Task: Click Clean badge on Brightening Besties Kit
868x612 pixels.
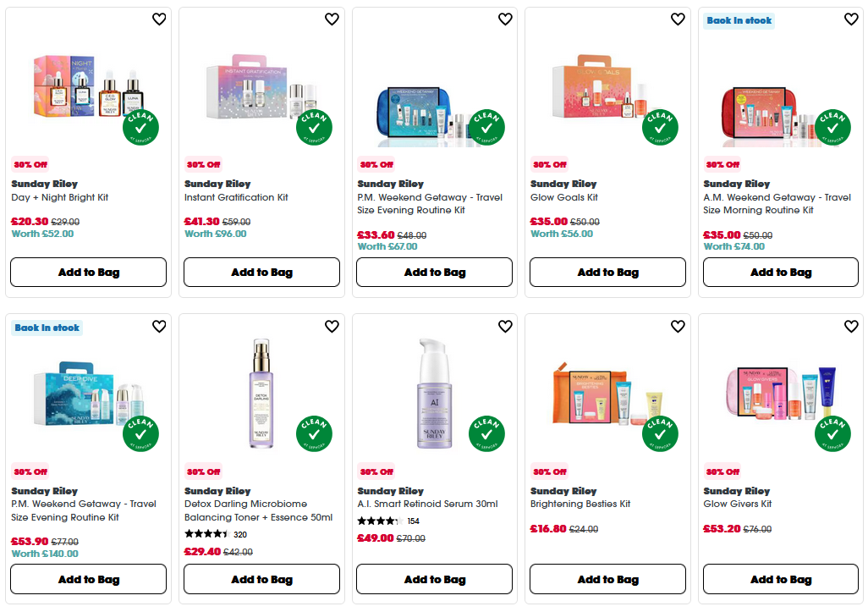Action: [x=662, y=433]
